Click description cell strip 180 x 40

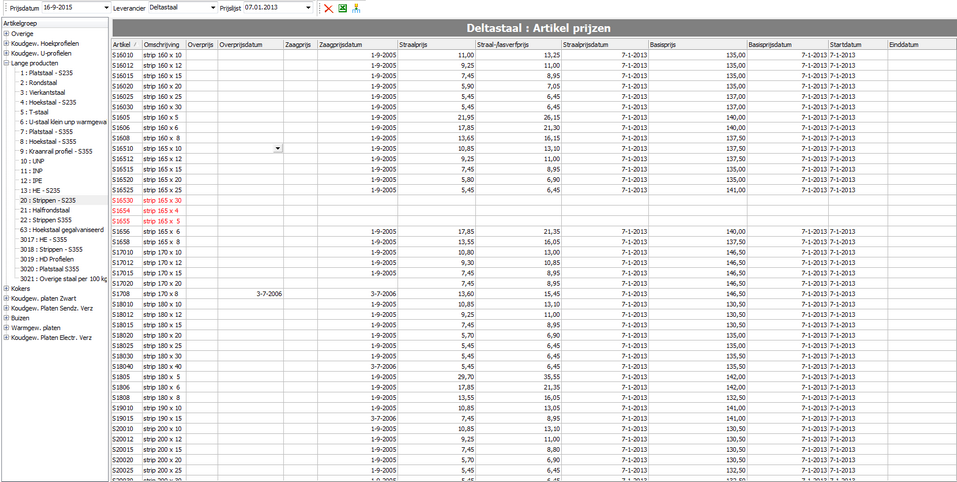tap(164, 366)
